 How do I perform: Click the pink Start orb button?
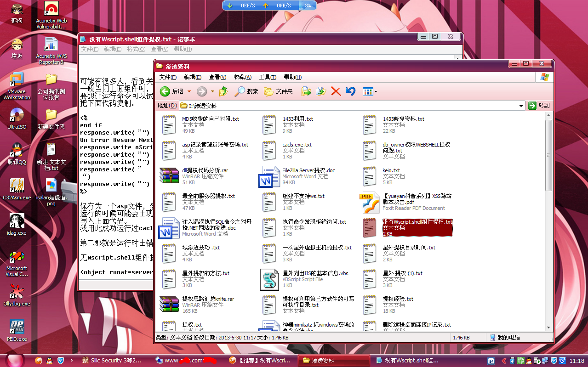pos(15,361)
